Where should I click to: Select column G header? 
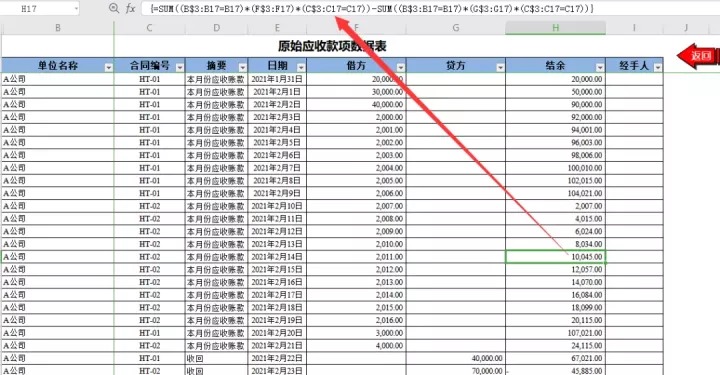pyautogui.click(x=456, y=28)
